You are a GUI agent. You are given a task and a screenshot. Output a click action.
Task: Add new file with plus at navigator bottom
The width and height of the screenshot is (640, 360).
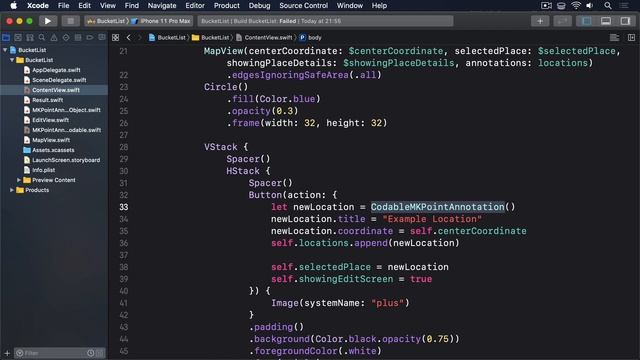(7, 353)
